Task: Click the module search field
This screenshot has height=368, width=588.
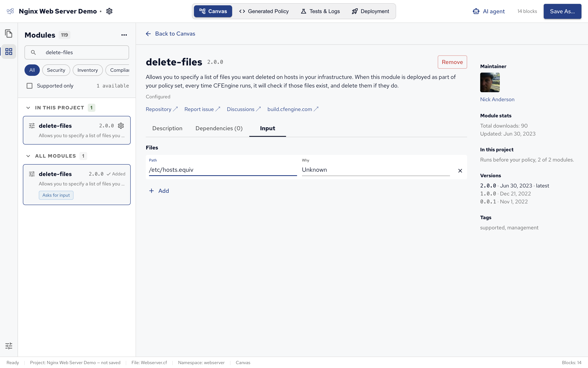Action: click(77, 52)
